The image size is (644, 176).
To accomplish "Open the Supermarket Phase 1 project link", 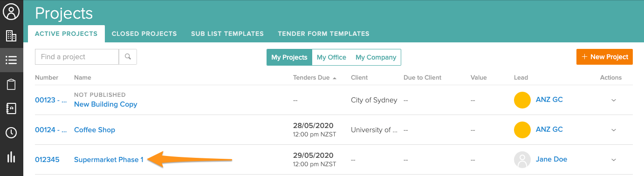I will (109, 159).
